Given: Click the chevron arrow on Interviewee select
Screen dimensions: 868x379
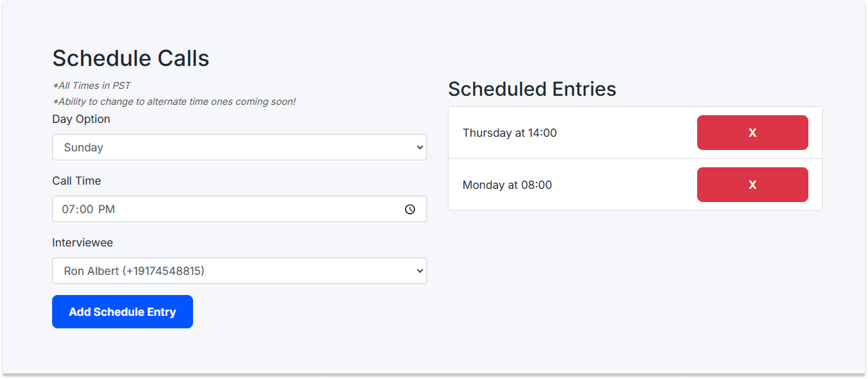Looking at the screenshot, I should click(x=419, y=271).
